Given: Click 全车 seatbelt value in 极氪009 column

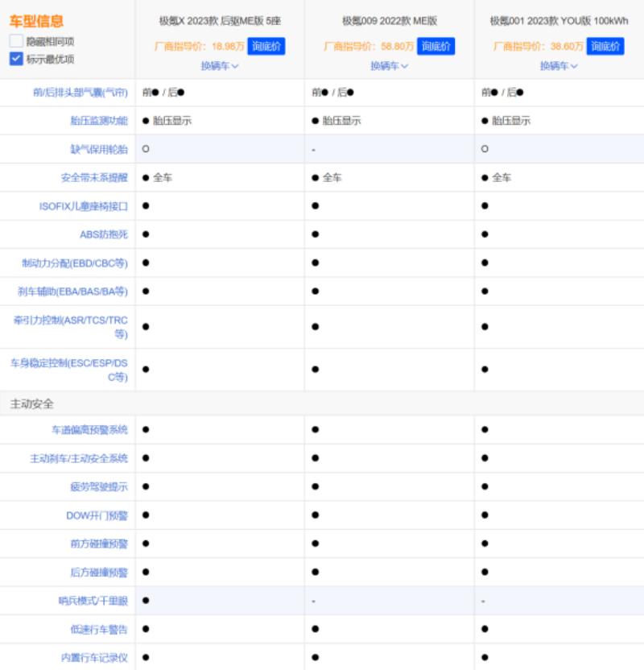Looking at the screenshot, I should pos(332,178).
